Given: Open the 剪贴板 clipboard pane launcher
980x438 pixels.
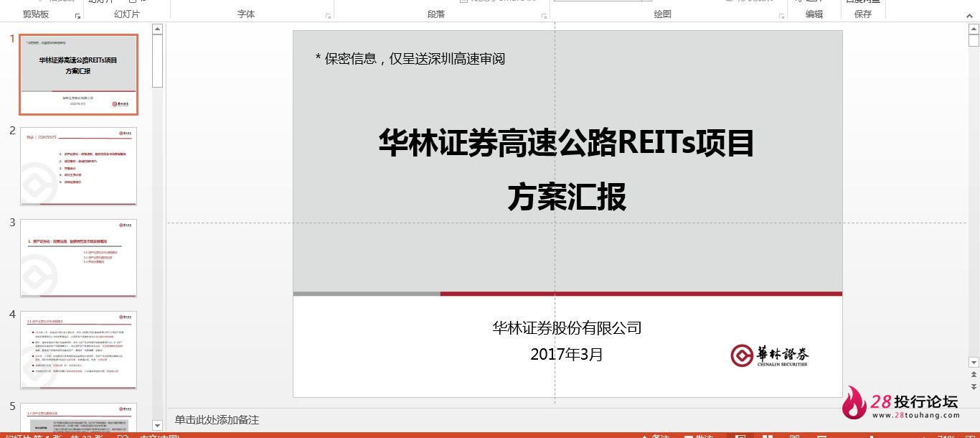Looking at the screenshot, I should point(77,15).
